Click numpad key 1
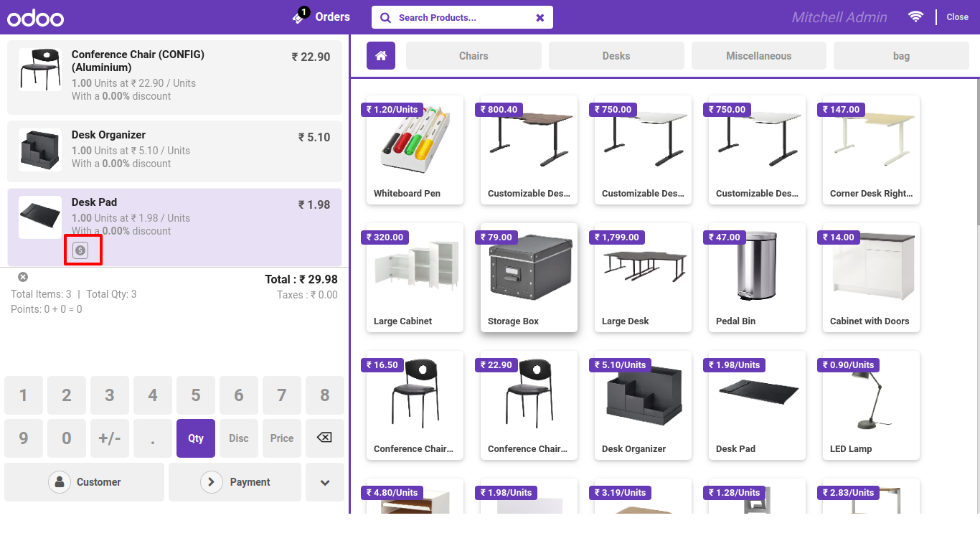The width and height of the screenshot is (980, 551). click(x=24, y=395)
